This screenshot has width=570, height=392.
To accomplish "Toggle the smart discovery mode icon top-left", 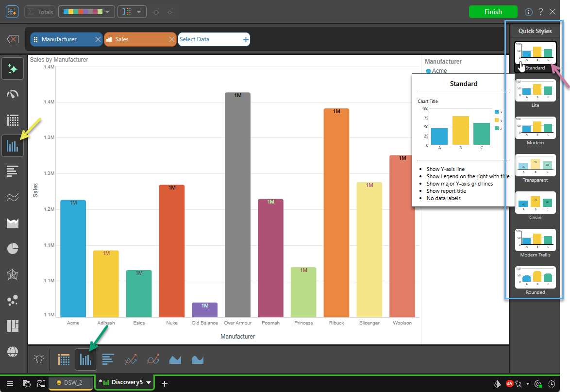I will point(12,12).
